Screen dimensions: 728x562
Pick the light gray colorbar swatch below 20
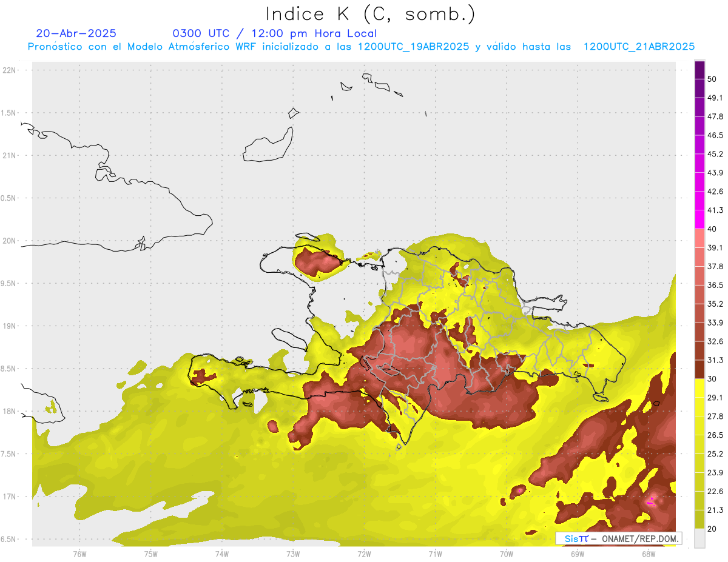[x=699, y=538]
